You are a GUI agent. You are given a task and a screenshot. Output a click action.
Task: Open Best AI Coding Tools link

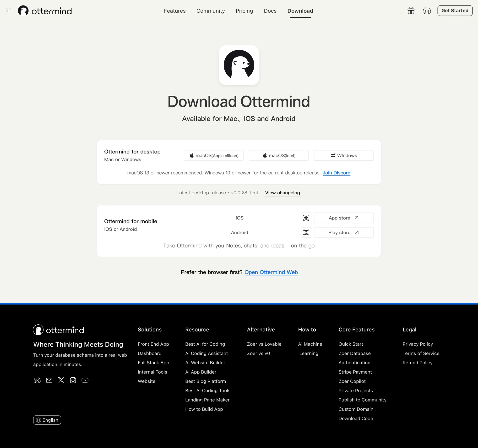click(x=208, y=391)
